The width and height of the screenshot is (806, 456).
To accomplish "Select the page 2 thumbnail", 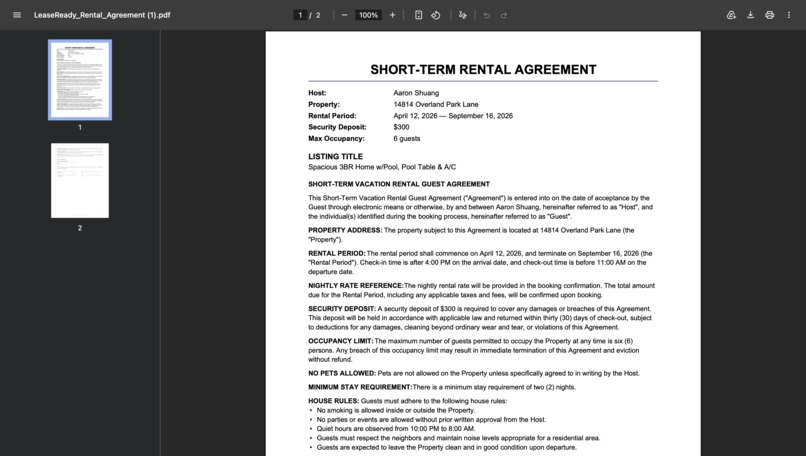I will coord(80,180).
